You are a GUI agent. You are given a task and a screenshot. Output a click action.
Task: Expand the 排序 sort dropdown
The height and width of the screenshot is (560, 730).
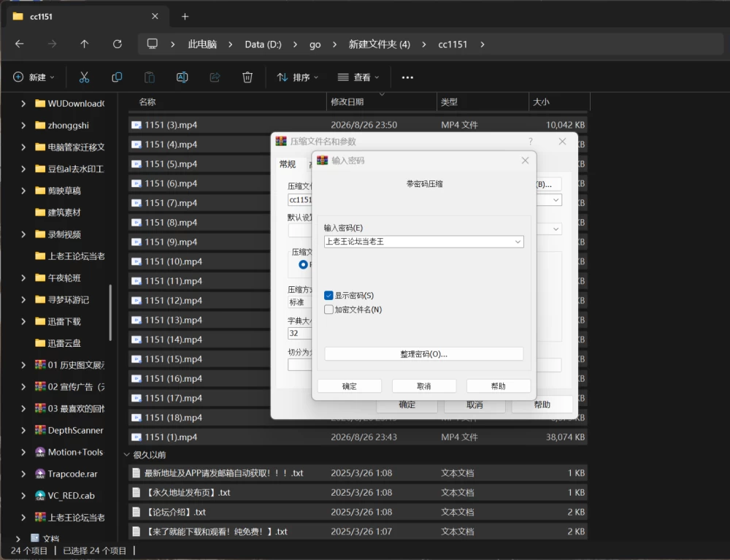point(298,77)
